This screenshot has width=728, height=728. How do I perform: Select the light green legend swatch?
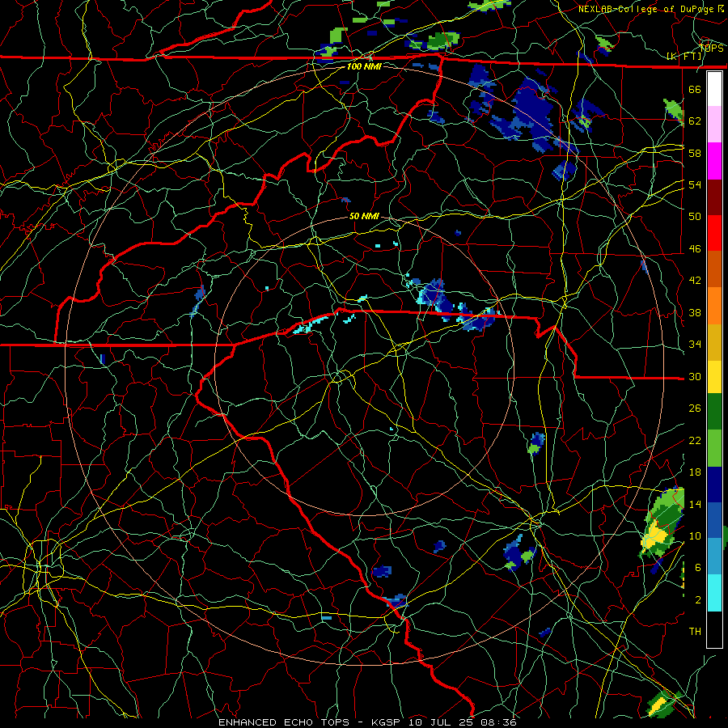pyautogui.click(x=714, y=448)
